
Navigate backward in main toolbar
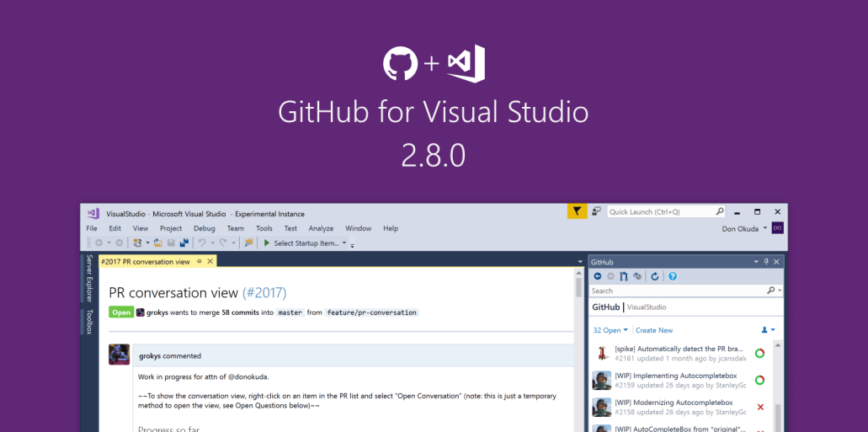[99, 243]
